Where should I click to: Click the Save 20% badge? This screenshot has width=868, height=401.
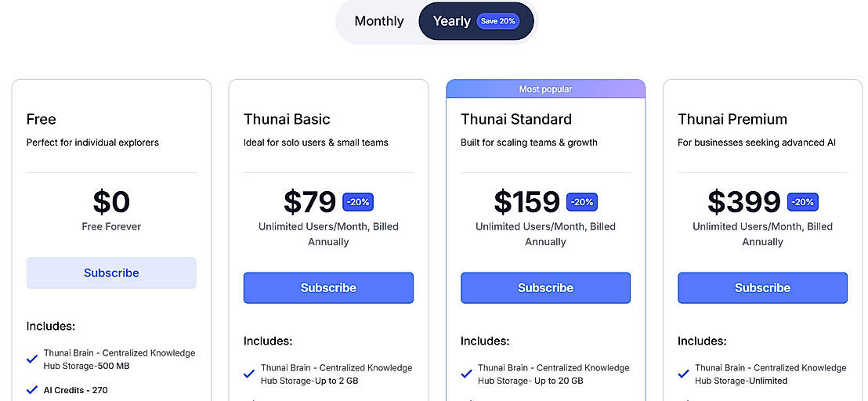[498, 21]
